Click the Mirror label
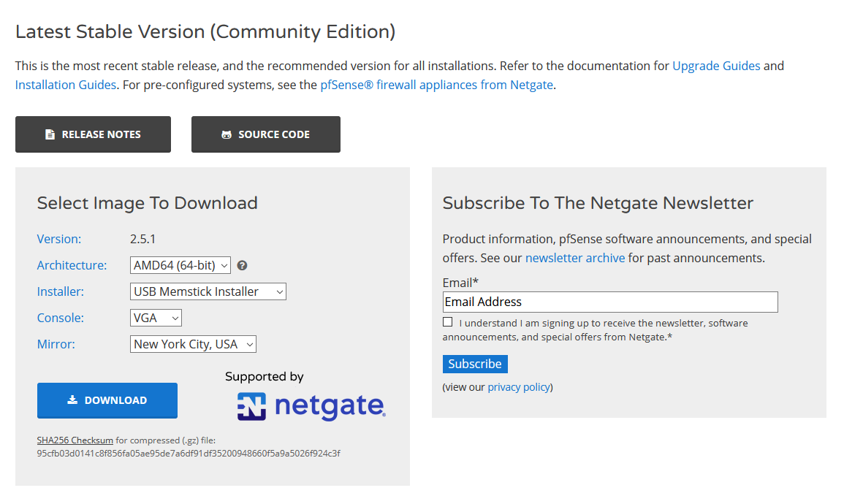The image size is (863, 504). [x=56, y=345]
